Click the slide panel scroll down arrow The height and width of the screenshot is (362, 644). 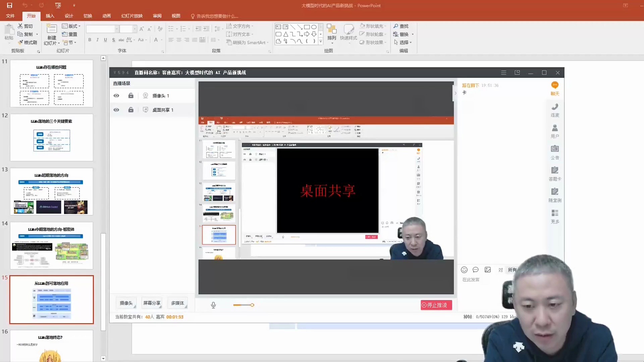pos(103,358)
